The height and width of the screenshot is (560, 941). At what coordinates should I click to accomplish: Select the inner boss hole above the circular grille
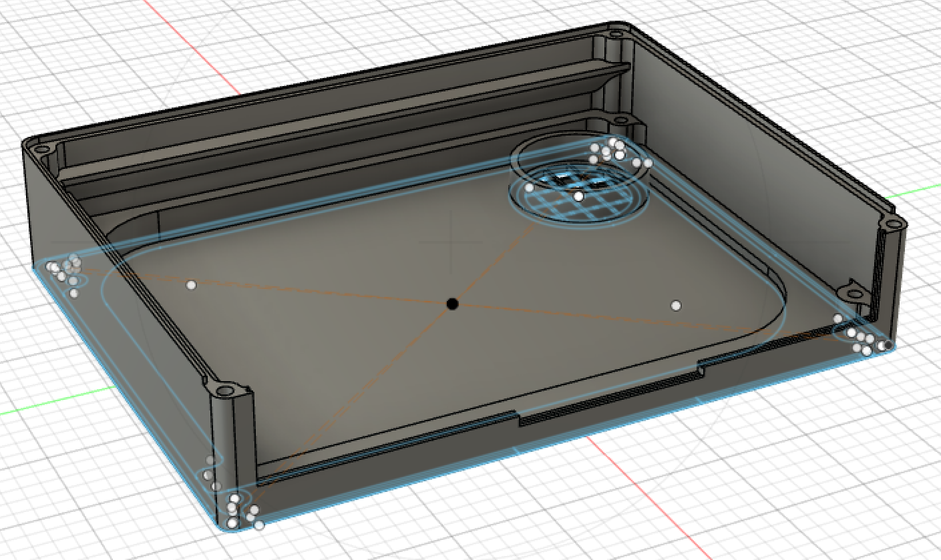tap(621, 121)
